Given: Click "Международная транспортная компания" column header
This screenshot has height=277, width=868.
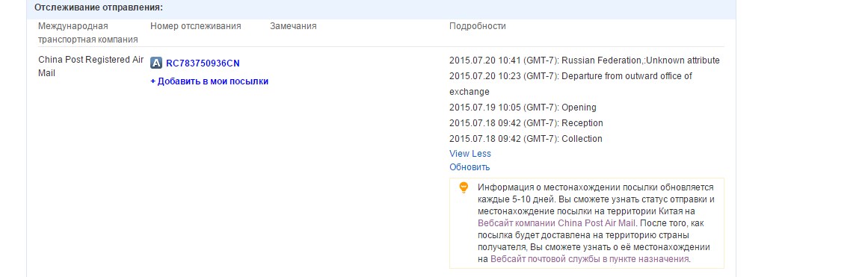Looking at the screenshot, I should (88, 33).
